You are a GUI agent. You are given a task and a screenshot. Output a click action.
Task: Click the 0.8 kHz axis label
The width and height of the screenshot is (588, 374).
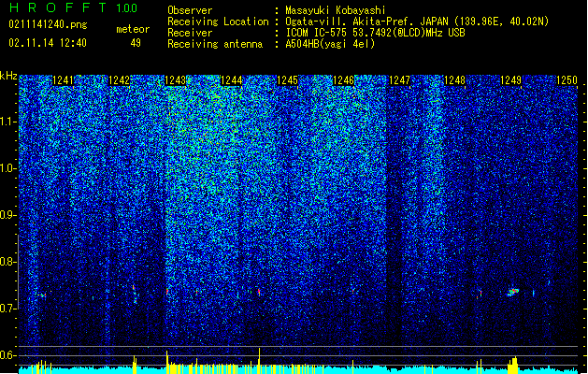(7, 262)
